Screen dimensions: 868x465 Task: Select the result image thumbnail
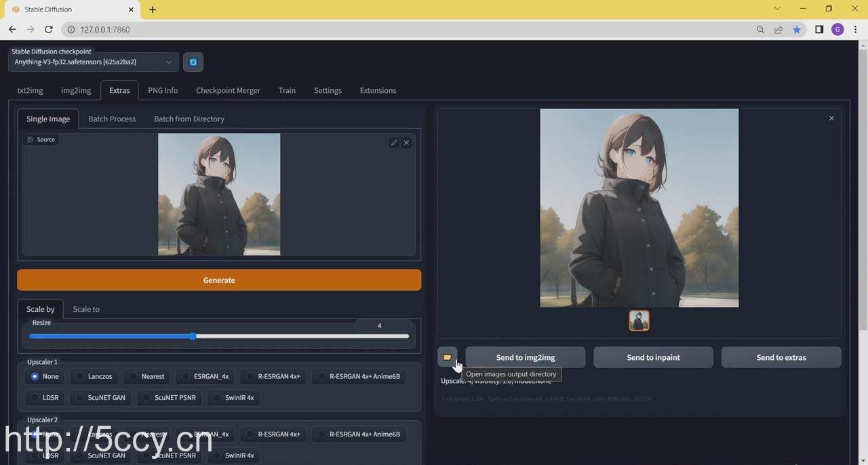639,320
